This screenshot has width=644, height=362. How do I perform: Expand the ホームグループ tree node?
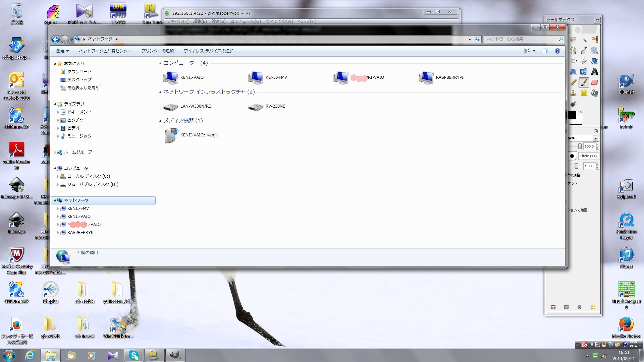55,152
